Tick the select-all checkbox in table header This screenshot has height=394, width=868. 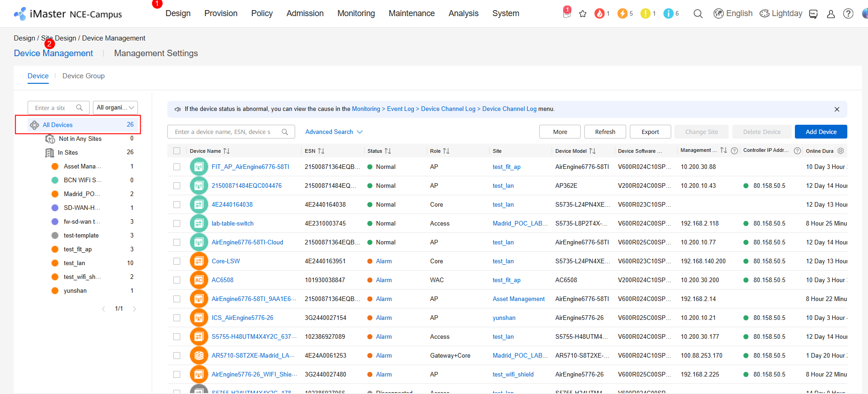pos(177,151)
